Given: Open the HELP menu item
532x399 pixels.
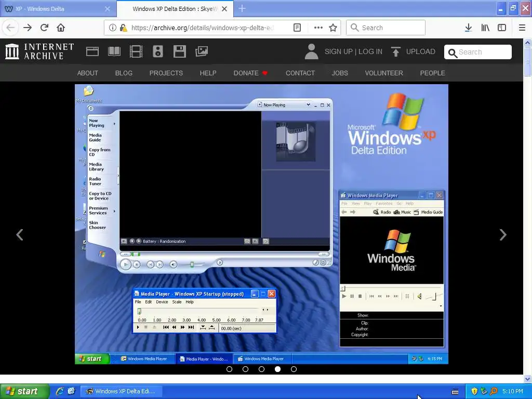Looking at the screenshot, I should 208,73.
